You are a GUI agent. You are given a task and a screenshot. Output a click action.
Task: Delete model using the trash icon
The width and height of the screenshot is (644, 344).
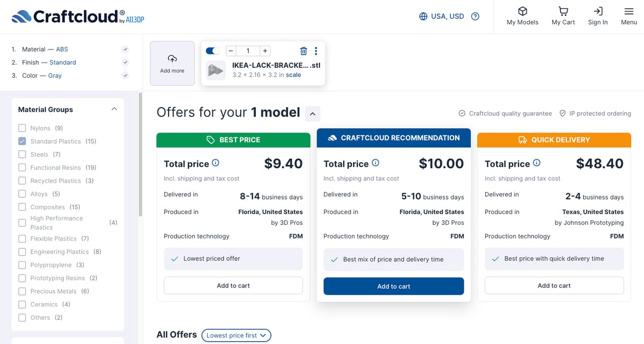tap(303, 51)
